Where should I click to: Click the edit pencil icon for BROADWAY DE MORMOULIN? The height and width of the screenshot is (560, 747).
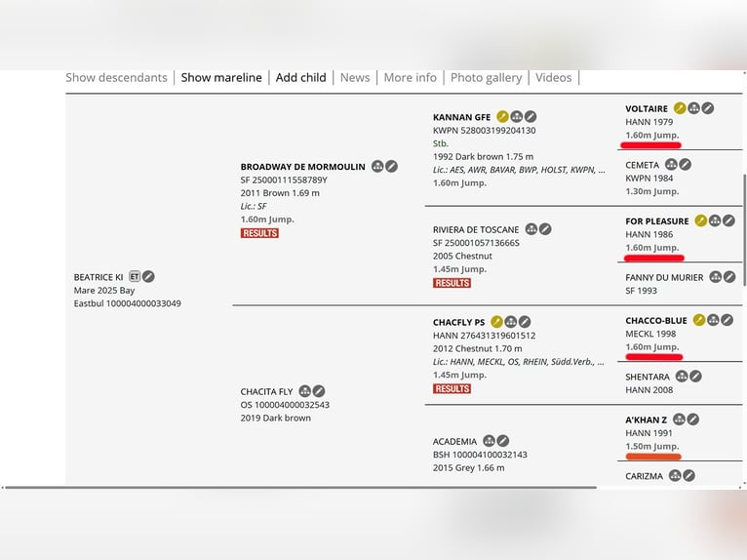click(x=391, y=167)
